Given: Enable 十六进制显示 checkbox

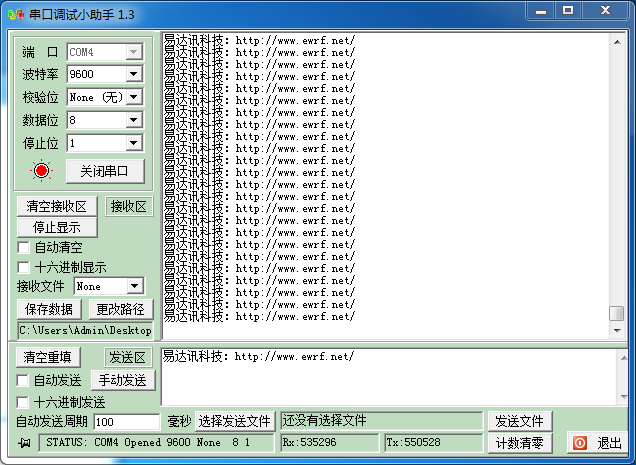Looking at the screenshot, I should [24, 267].
